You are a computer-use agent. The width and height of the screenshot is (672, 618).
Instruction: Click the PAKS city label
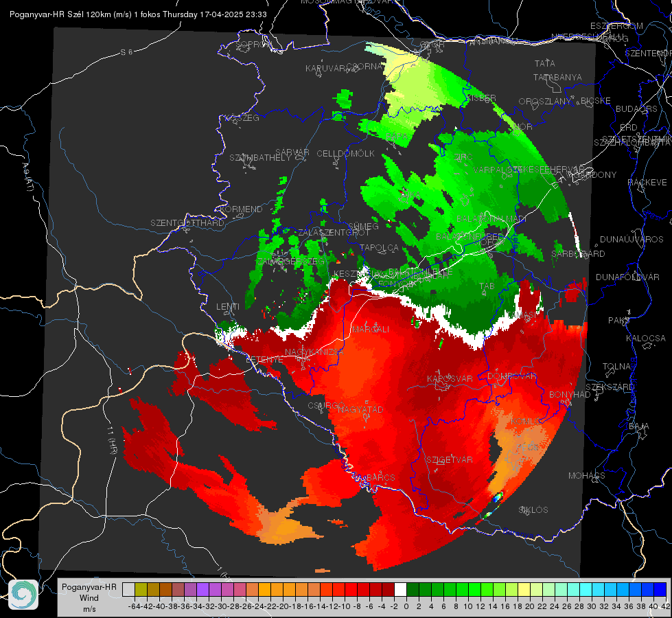619,321
